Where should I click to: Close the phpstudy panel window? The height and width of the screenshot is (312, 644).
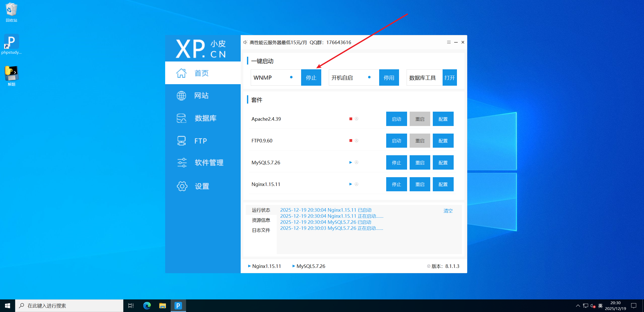coord(463,42)
